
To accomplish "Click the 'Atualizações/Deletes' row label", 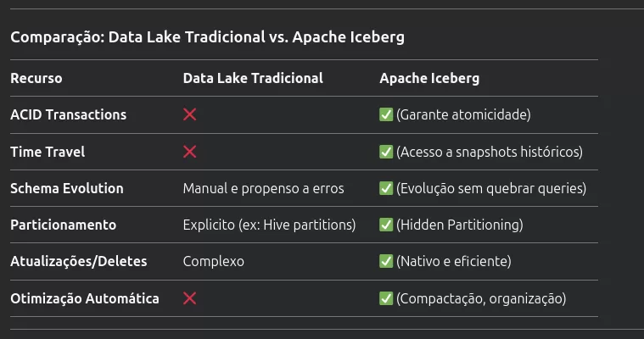I will (x=79, y=261).
